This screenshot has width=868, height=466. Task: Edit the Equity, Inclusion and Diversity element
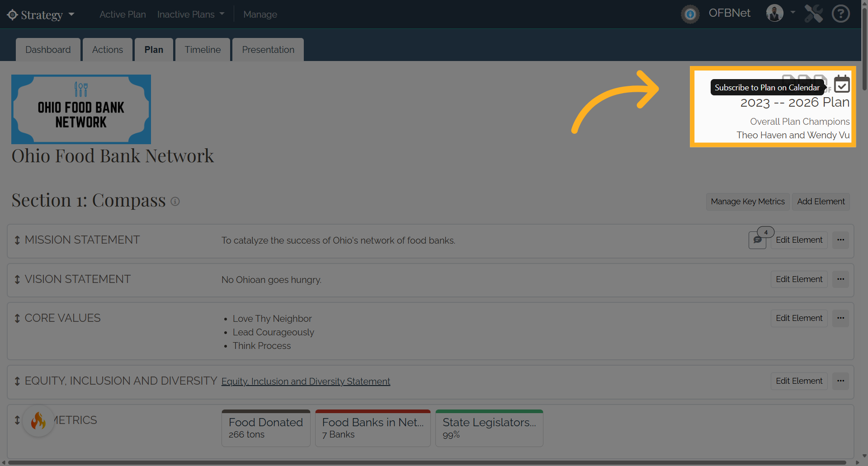799,381
